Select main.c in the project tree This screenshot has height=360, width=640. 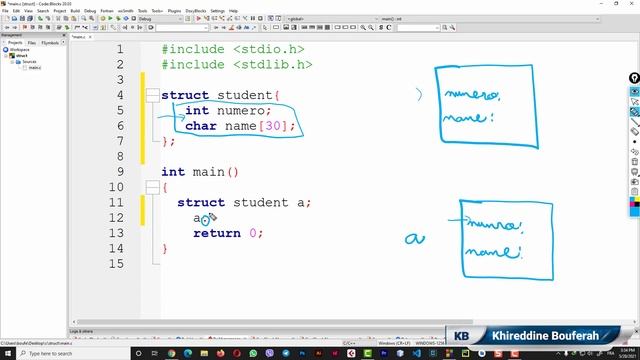coord(35,68)
